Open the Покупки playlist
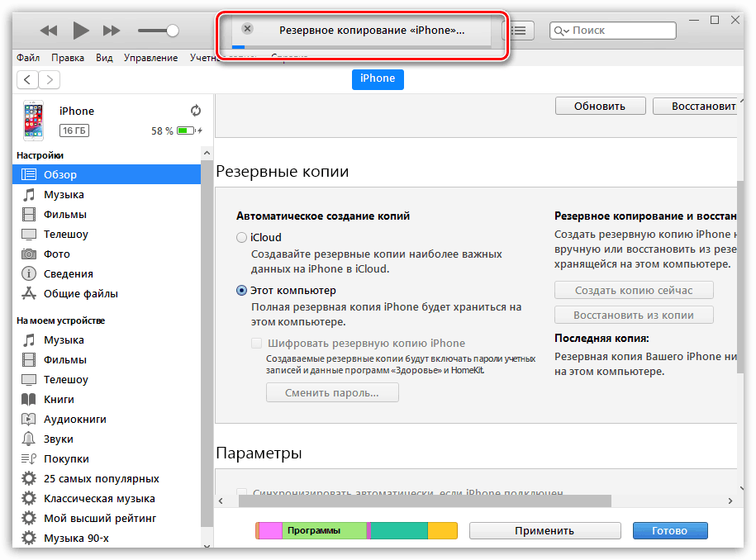Viewport: 756px width, 560px height. click(107, 458)
